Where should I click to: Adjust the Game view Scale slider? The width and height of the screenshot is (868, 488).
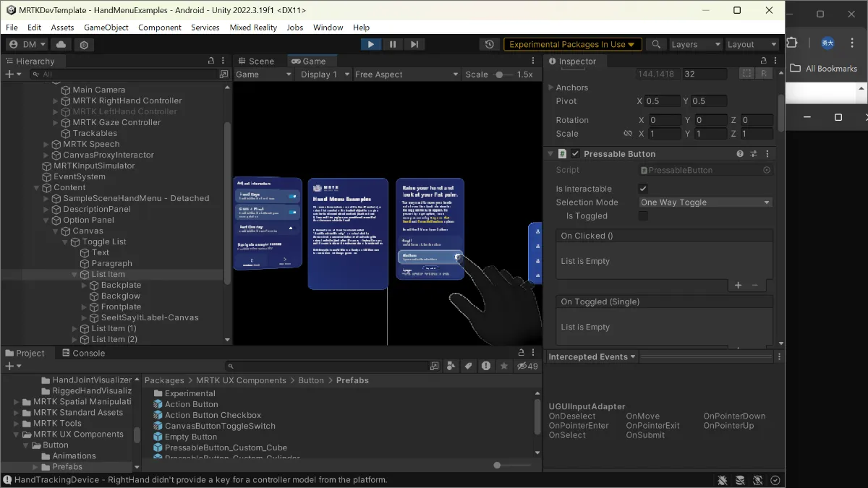(x=499, y=74)
